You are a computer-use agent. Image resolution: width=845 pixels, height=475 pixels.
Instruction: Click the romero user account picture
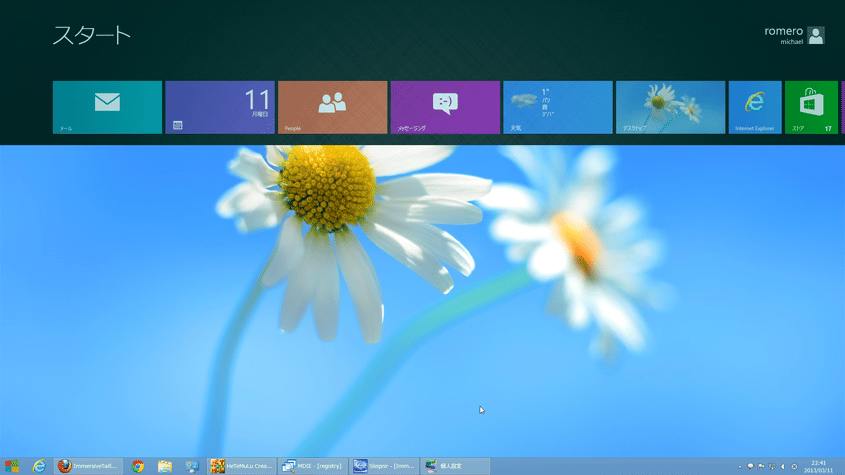[816, 36]
